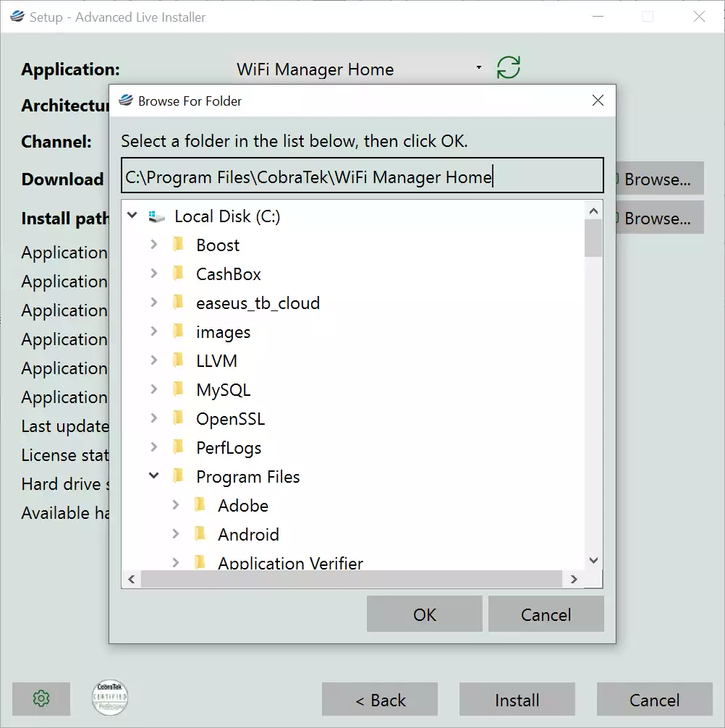The height and width of the screenshot is (728, 725).
Task: Open settings with the green gear icon
Action: [x=41, y=698]
